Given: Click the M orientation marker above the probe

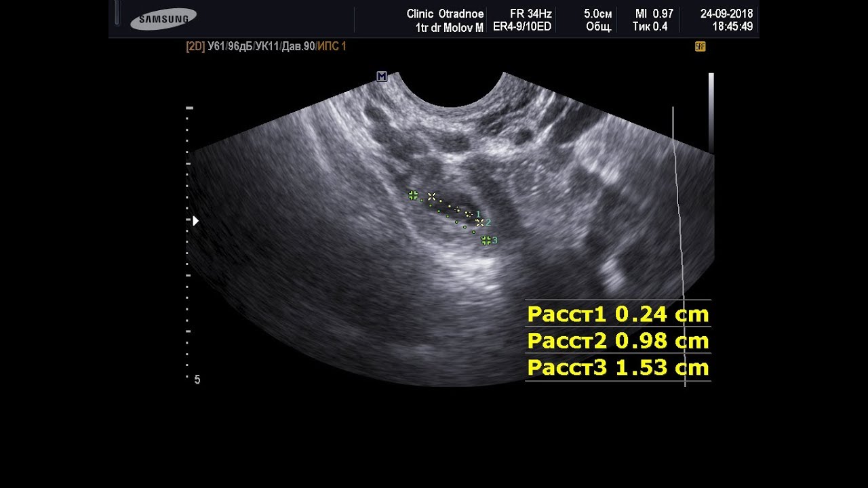Looking at the screenshot, I should pos(382,77).
